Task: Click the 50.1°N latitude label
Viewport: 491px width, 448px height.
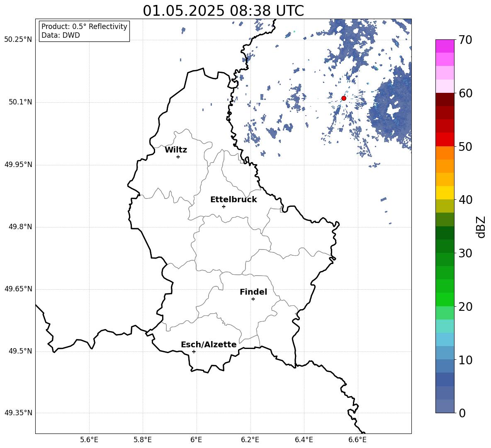Action: click(20, 102)
